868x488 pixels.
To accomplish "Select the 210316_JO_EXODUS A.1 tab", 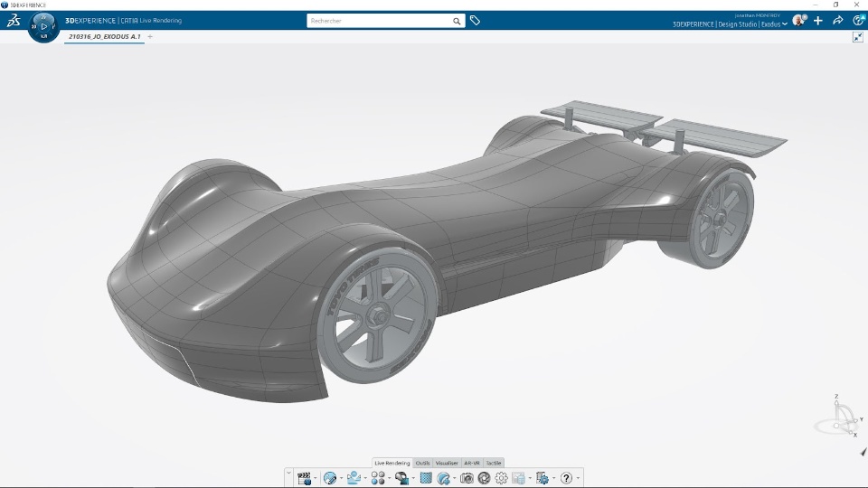I will pos(104,36).
